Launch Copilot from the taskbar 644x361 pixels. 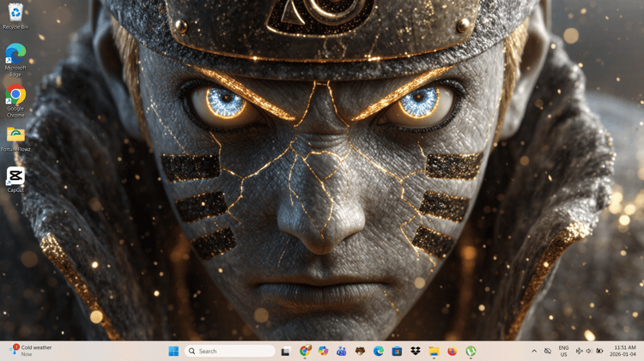click(323, 352)
